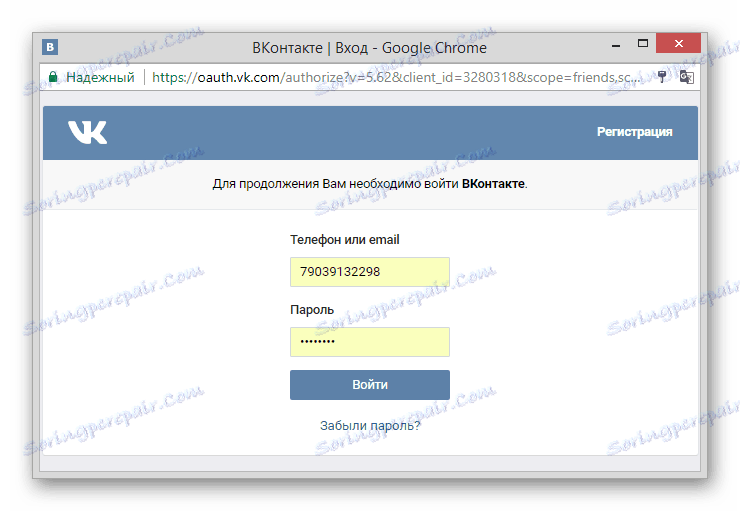Focus the Пароль password field
The height and width of the screenshot is (511, 740).
370,342
